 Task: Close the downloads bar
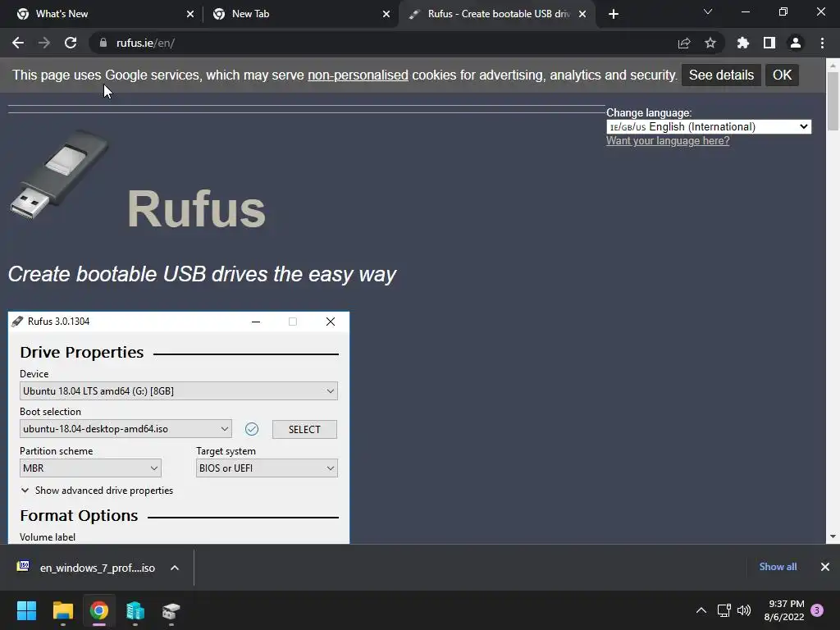pos(825,567)
